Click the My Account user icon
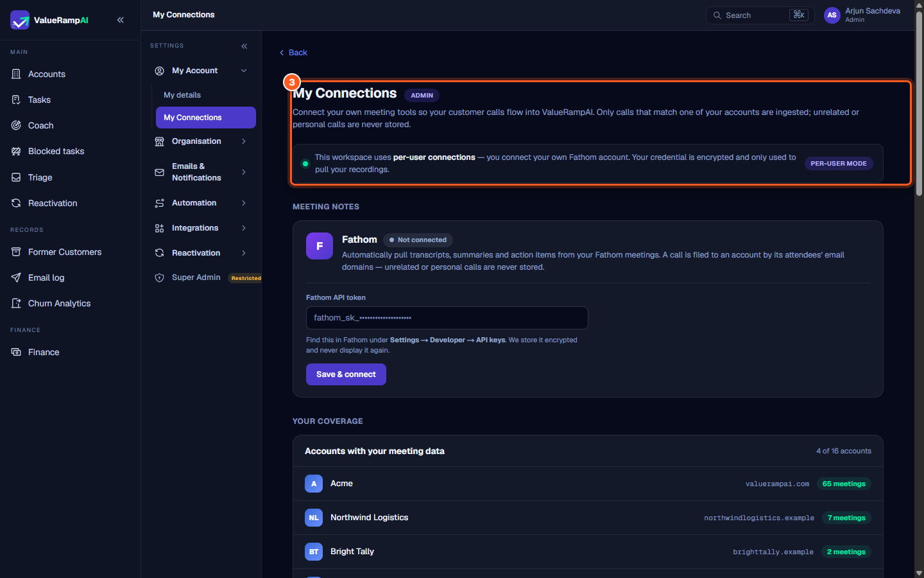 click(160, 71)
